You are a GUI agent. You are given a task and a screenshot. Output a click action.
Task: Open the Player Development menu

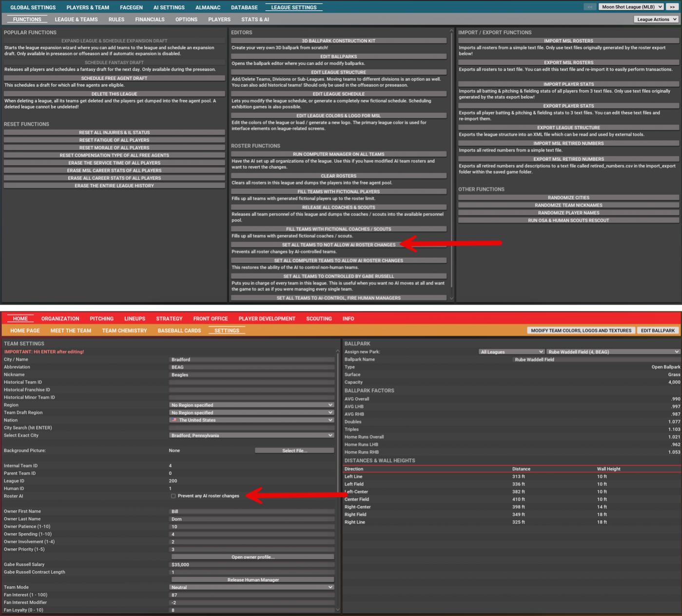[x=267, y=319]
